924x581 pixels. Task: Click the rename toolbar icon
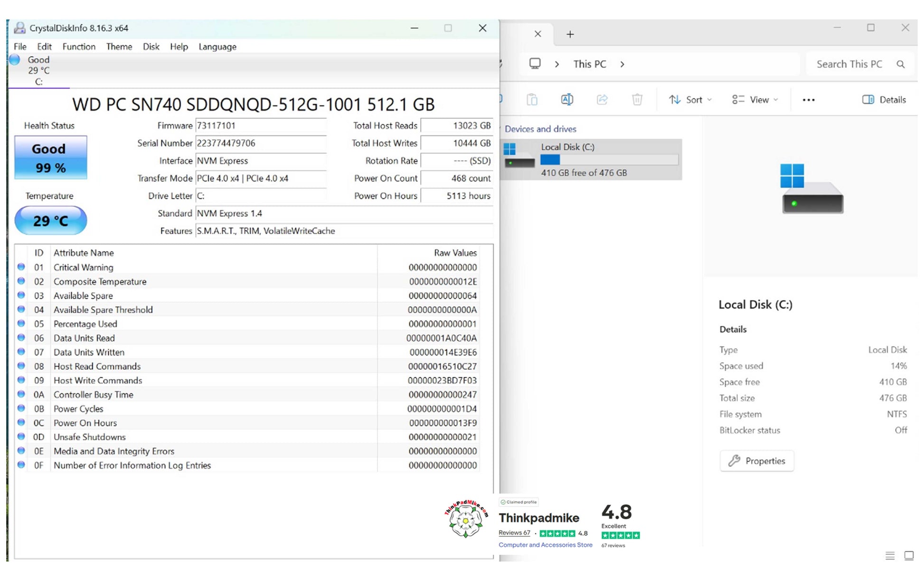point(567,100)
